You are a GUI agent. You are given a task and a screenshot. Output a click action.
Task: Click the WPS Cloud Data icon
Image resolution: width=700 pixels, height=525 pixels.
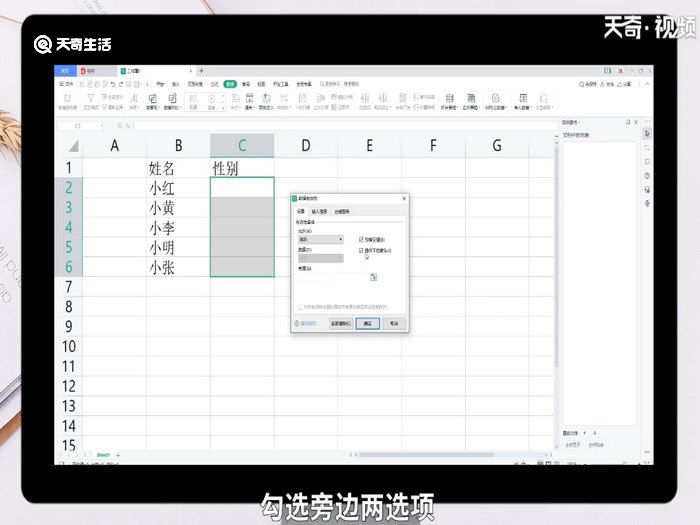pos(496,98)
